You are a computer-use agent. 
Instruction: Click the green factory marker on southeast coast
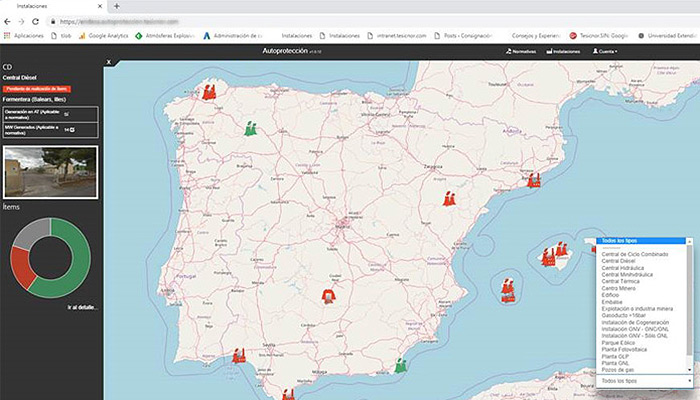pos(401,365)
